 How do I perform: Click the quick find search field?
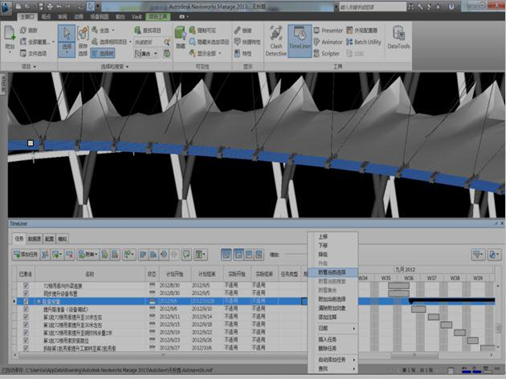(x=148, y=42)
